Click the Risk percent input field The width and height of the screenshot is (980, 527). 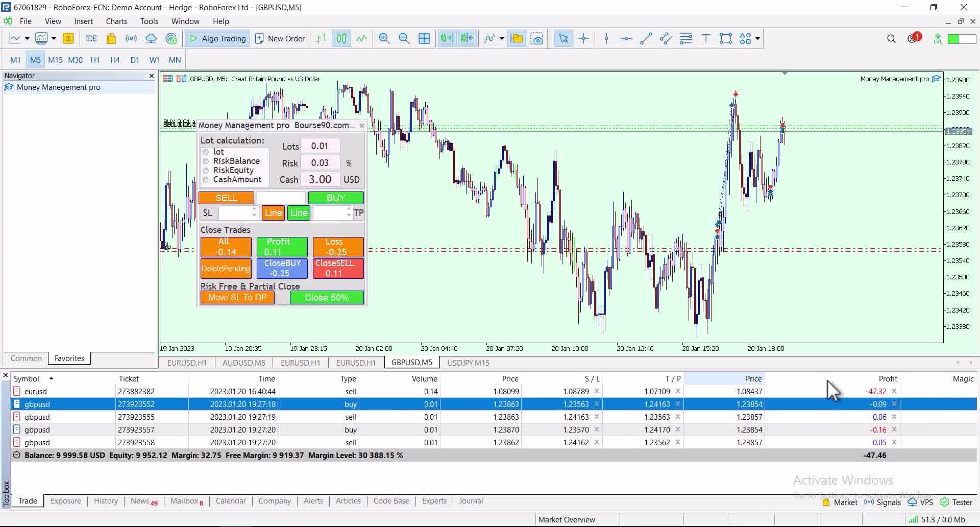pyautogui.click(x=320, y=163)
